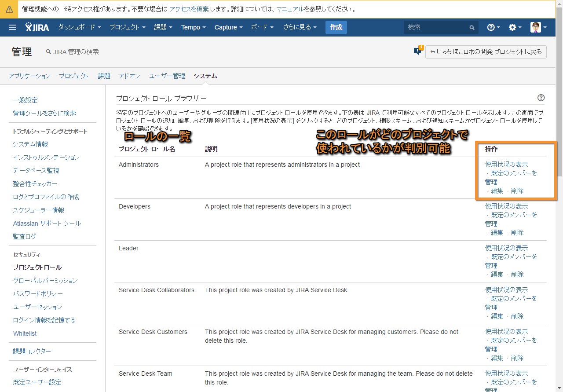Viewport: 563px width, 392px height.
Task: Switch to the アドオン admin tab
Action: pos(129,76)
